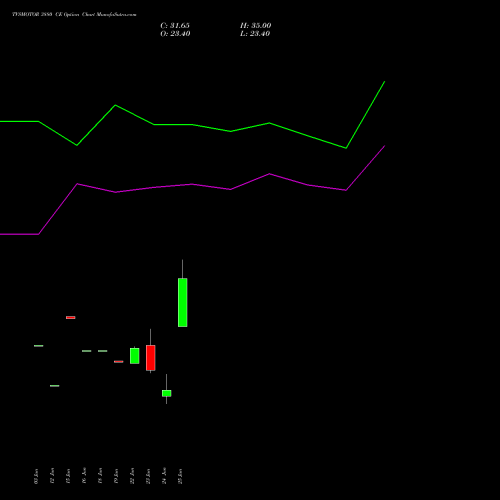Click the open price value O: 23.40
Viewport: 500px width, 500px height.
tap(175, 34)
